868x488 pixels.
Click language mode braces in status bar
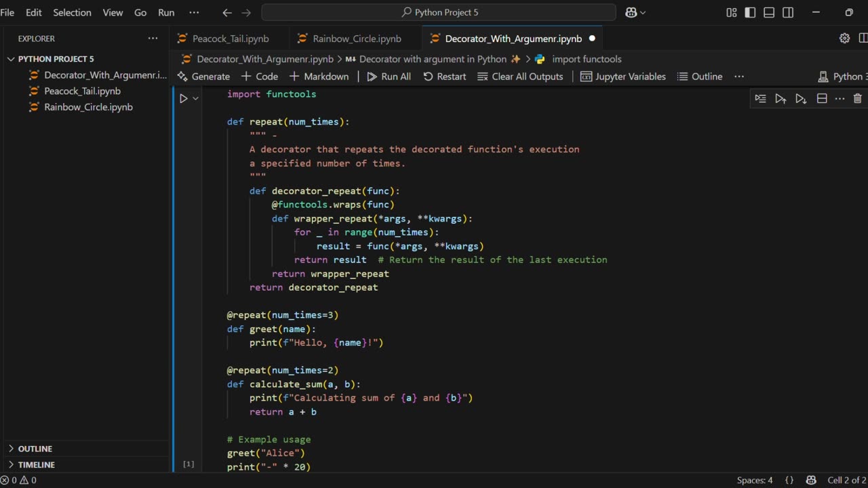(x=789, y=481)
